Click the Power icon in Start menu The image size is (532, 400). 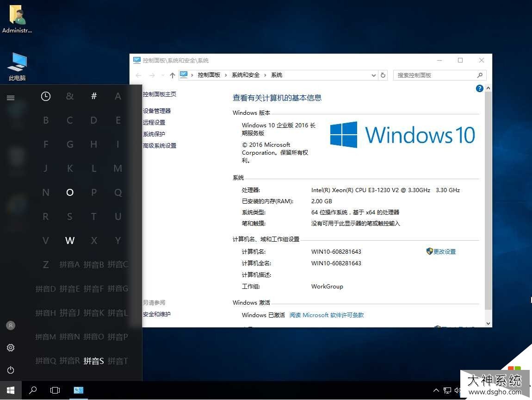coord(11,370)
